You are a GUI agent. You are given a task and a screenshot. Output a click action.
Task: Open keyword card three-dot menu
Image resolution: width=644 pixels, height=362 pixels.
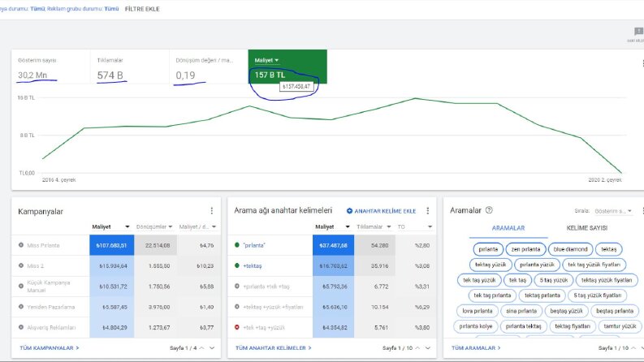pos(427,210)
